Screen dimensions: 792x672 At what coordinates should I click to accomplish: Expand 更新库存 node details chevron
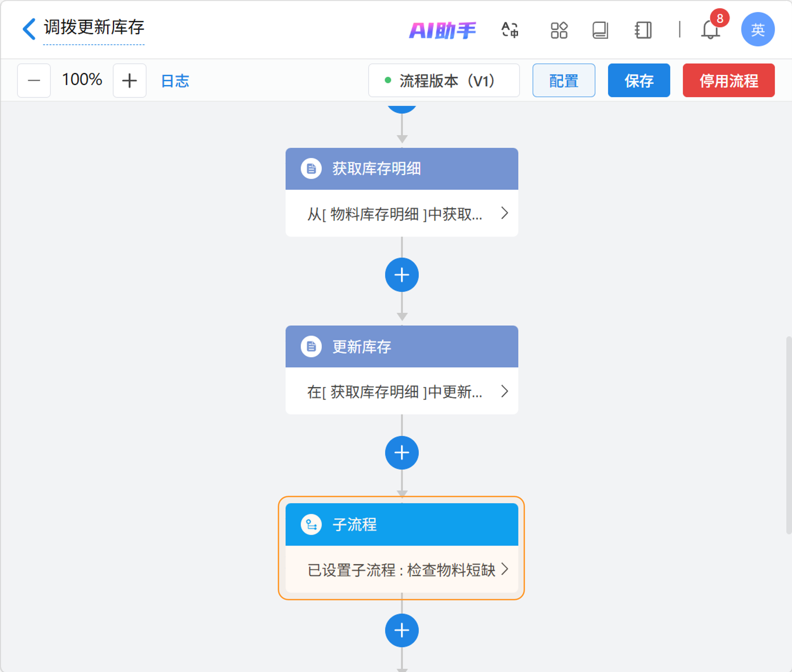505,391
